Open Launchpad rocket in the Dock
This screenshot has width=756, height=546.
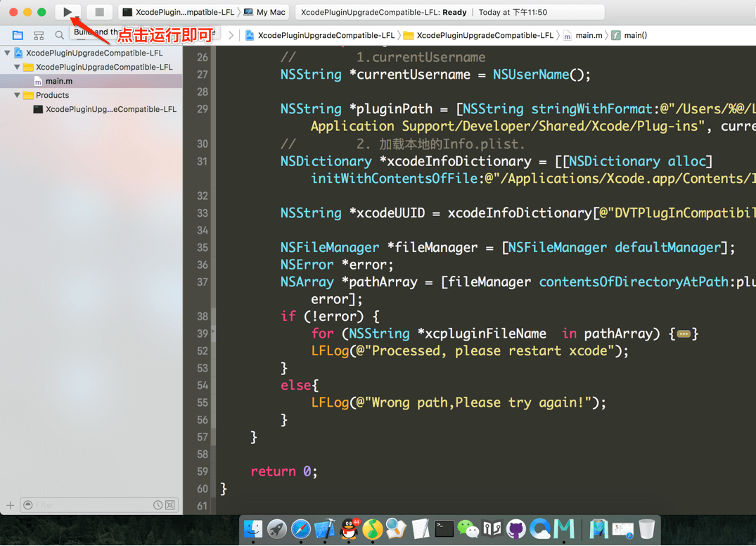click(x=277, y=529)
